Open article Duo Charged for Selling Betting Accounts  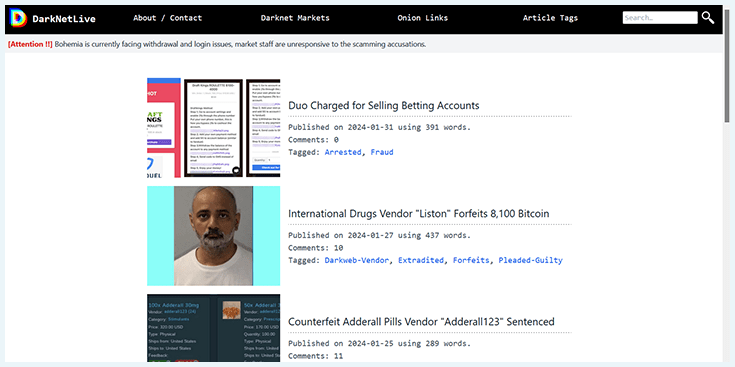tap(383, 105)
